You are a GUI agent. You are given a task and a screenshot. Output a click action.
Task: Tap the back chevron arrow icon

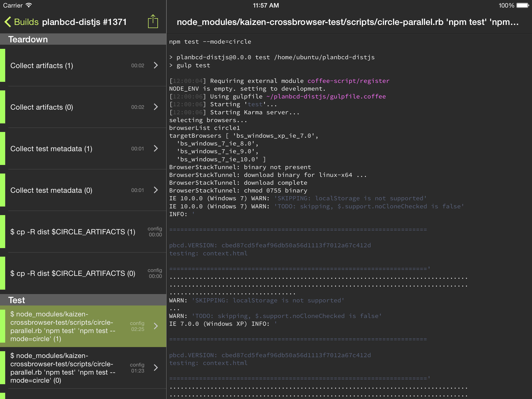pos(8,22)
